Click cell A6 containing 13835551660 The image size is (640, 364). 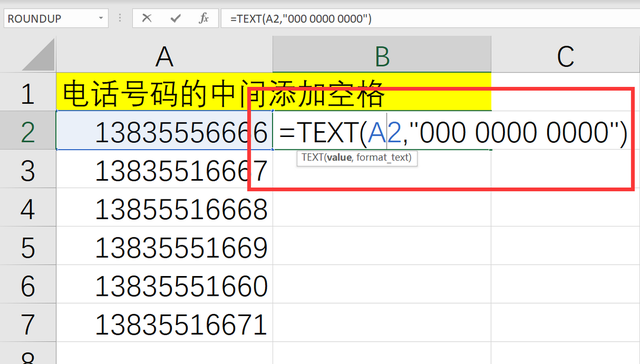coord(164,285)
